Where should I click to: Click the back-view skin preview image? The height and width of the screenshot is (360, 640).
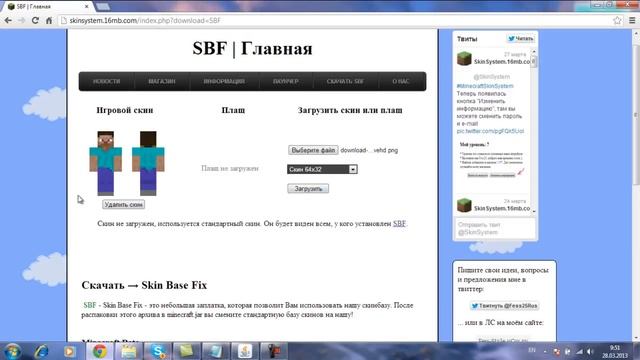148,163
